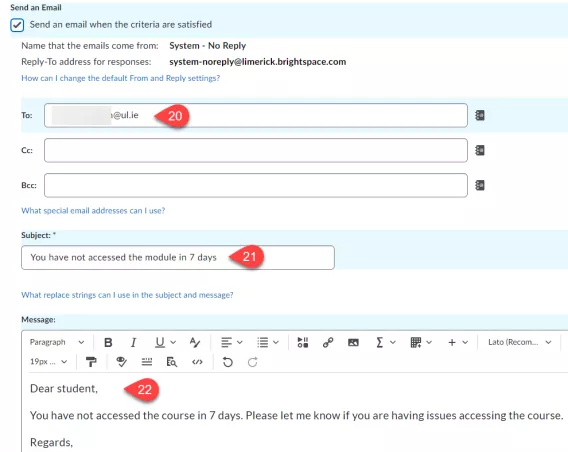Click inside the Cc address field
This screenshot has width=568, height=452.
(x=256, y=150)
